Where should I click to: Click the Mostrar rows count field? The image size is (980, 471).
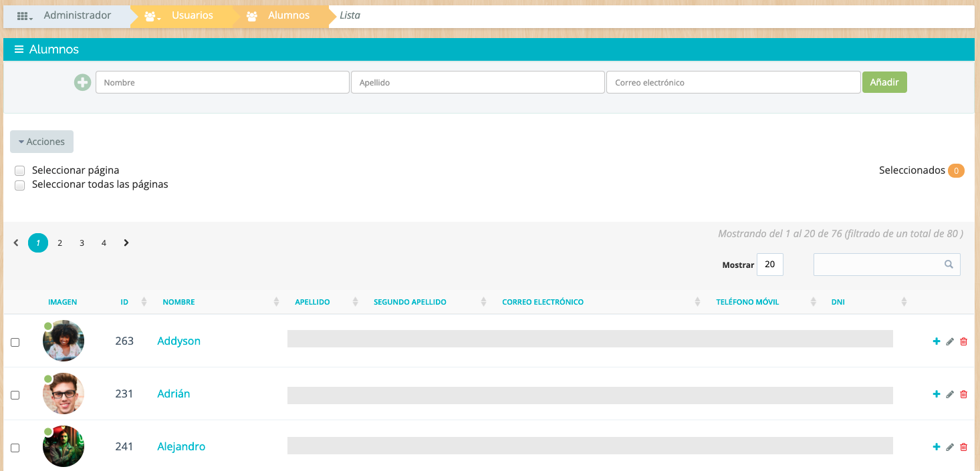pyautogui.click(x=770, y=265)
